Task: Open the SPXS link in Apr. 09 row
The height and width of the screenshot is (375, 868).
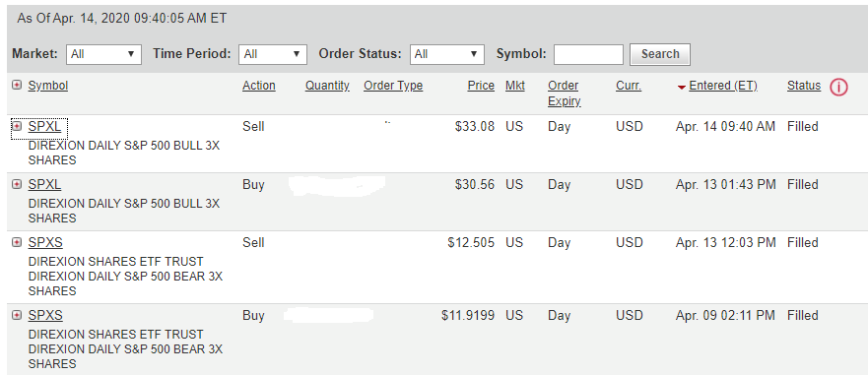Action: (45, 316)
